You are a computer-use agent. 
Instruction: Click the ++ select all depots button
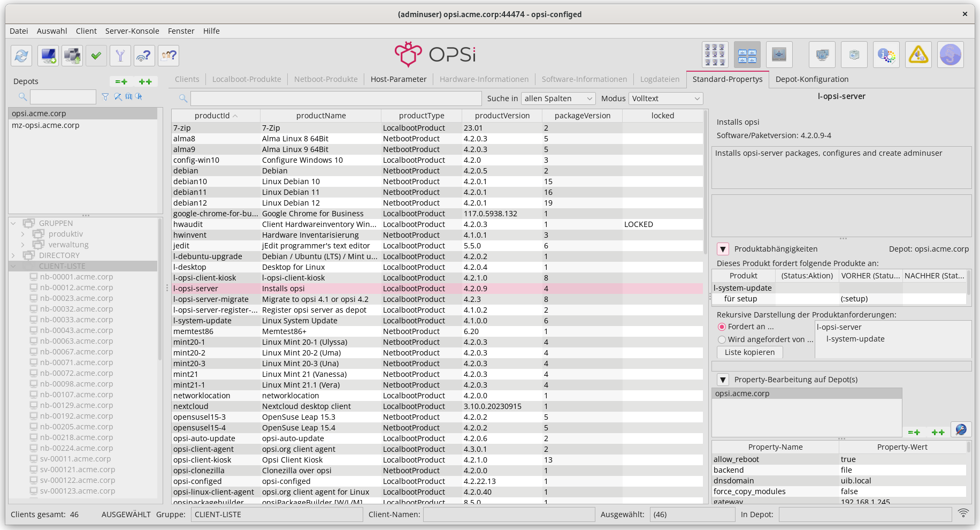(146, 81)
